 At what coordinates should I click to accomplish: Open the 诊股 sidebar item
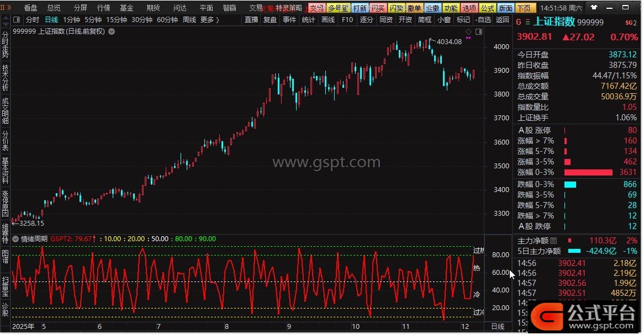(6, 310)
